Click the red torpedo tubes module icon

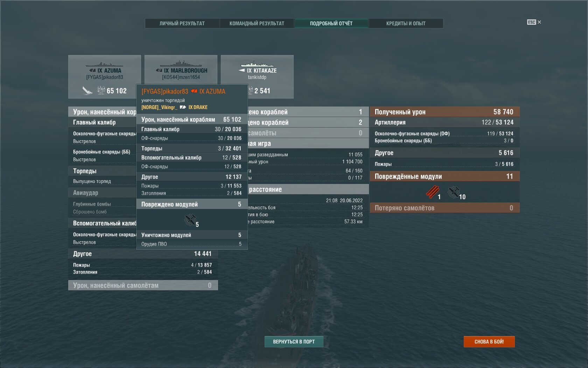tap(433, 192)
